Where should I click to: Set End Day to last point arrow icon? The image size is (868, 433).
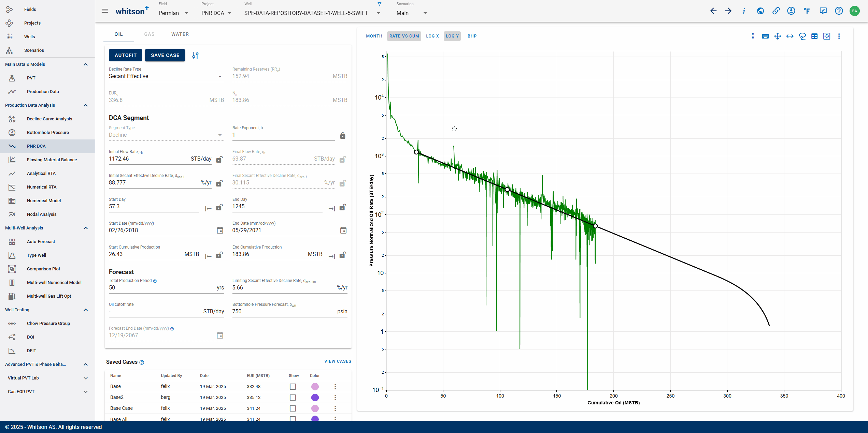(332, 209)
